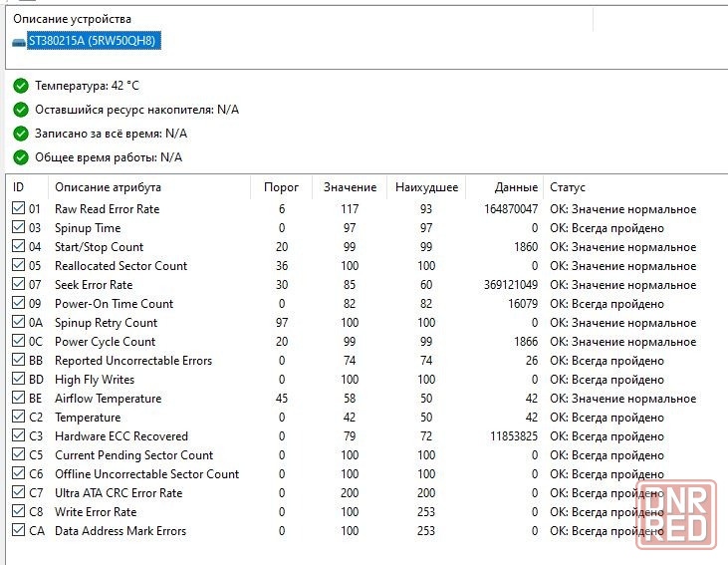This screenshot has height=565, width=728.
Task: Click green check icon by Общее время работы
Action: (x=21, y=157)
